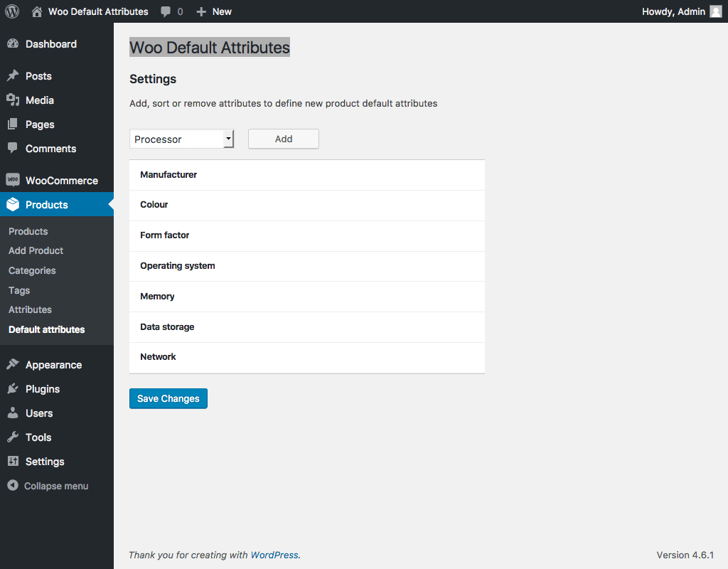Click the Pages icon in sidebar
The image size is (728, 569).
tap(13, 124)
